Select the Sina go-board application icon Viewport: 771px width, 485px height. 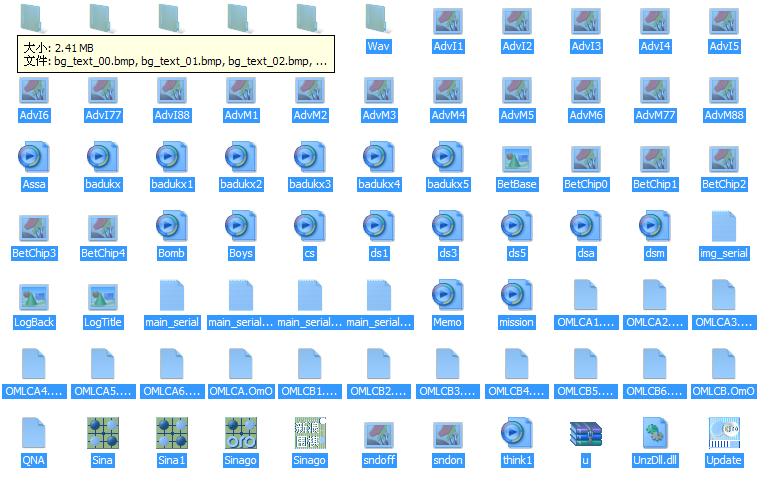[103, 433]
